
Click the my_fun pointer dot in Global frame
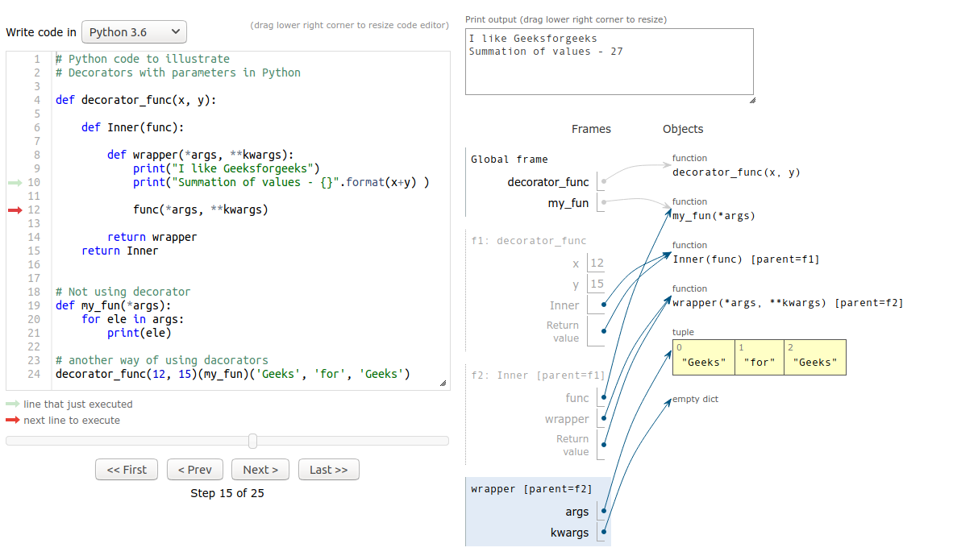(x=604, y=202)
